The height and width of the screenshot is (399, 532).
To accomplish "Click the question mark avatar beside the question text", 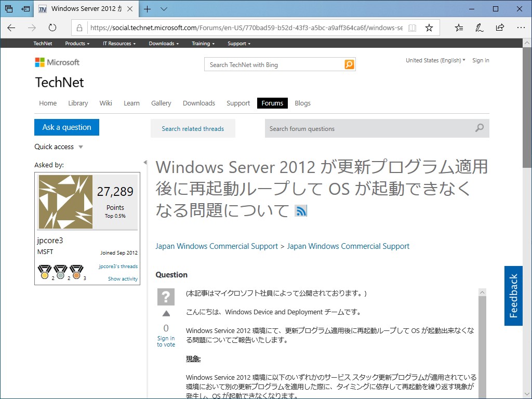I will coord(166,297).
